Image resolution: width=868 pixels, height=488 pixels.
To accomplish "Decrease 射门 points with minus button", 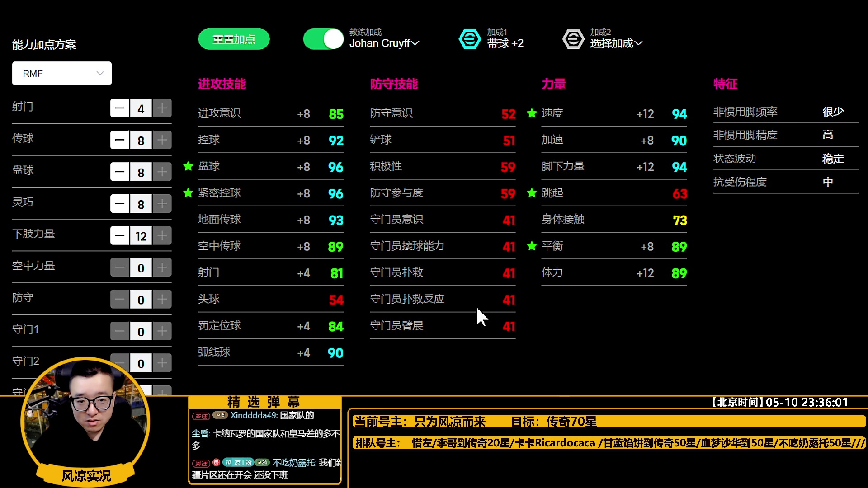I will pos(120,108).
